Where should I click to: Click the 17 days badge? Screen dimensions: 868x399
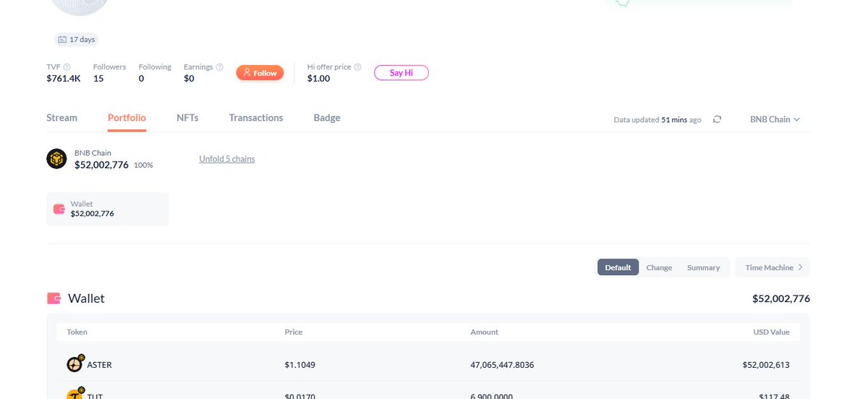pos(77,39)
